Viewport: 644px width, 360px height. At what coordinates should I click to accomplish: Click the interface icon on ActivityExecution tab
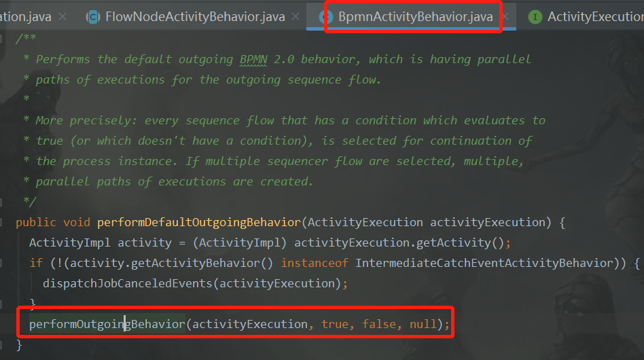click(535, 17)
